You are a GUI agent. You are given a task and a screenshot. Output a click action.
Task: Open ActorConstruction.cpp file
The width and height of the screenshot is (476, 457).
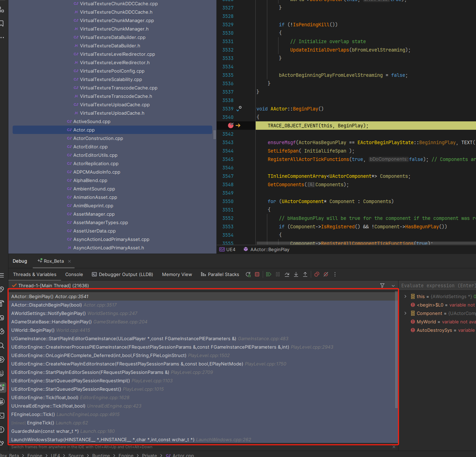coord(98,138)
